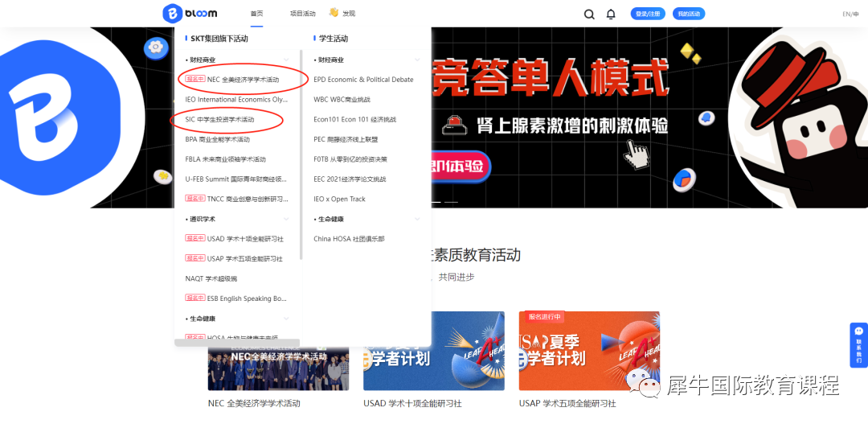The height and width of the screenshot is (424, 868).
Task: Click the 学生活动 column heading
Action: [x=334, y=39]
